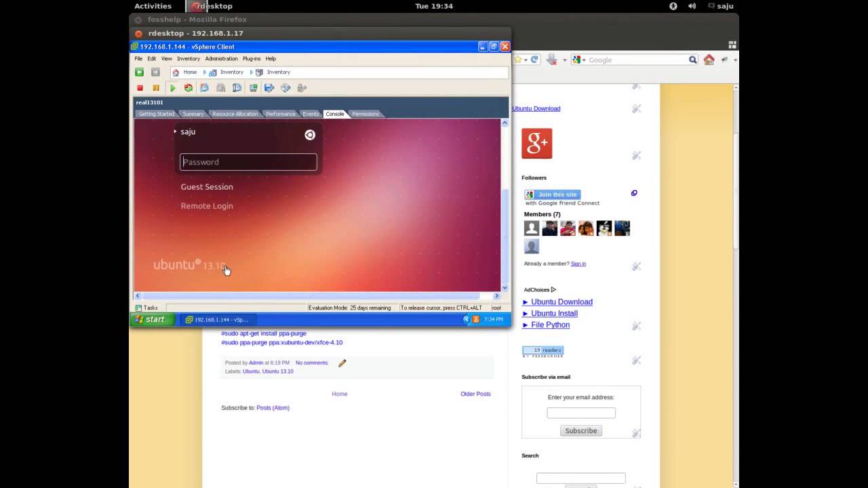868x488 pixels.
Task: Click Firefox bookmark star icon
Action: tap(518, 60)
